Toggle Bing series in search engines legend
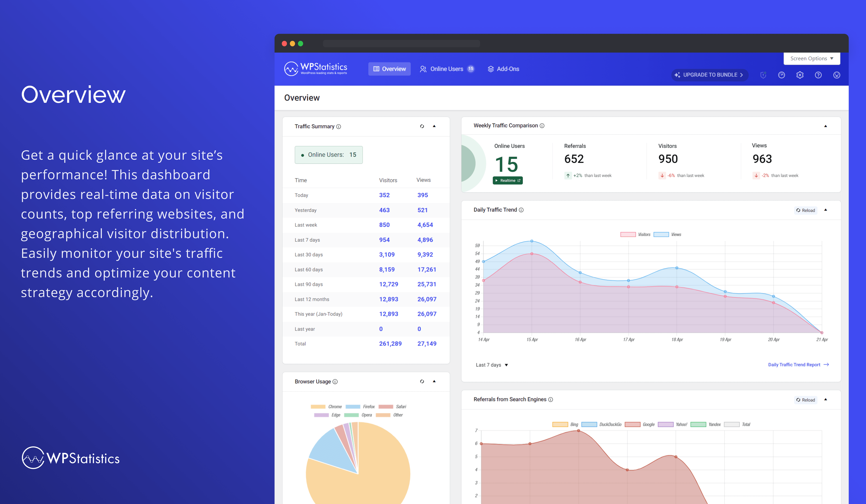 pyautogui.click(x=565, y=425)
